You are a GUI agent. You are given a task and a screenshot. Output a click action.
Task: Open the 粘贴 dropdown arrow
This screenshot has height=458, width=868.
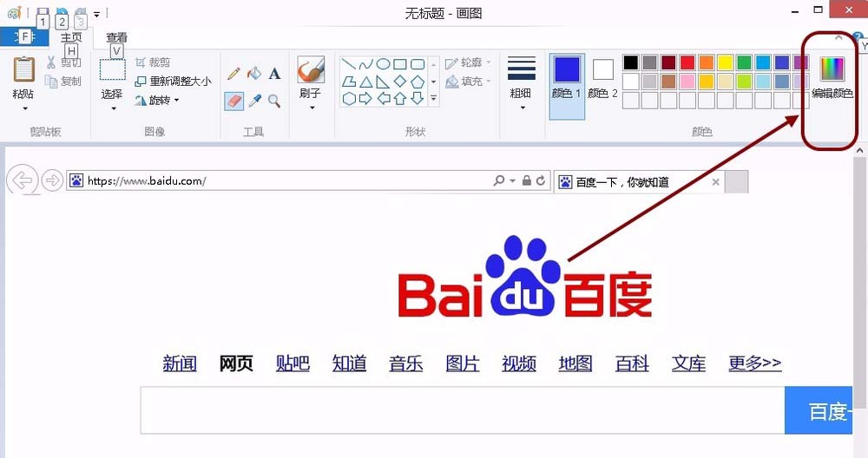(24, 108)
